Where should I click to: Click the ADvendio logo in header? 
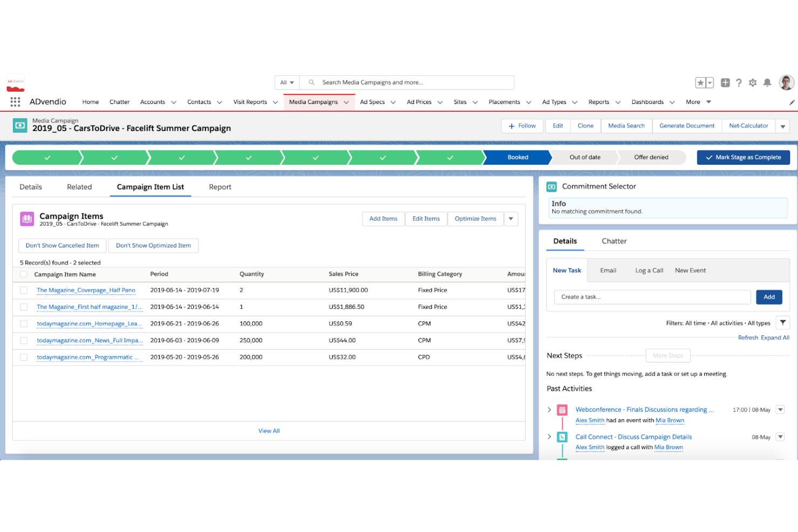16,84
